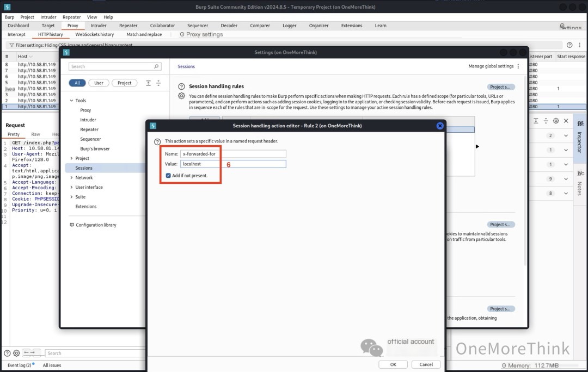Click the header Name field 'x-forwarded-for'
The image size is (588, 372).
click(x=233, y=153)
